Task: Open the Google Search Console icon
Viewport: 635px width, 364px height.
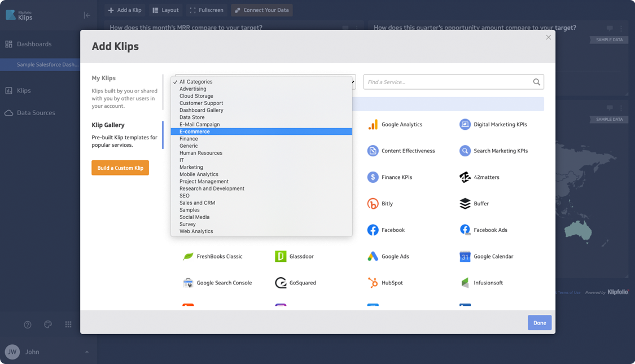Action: (188, 283)
